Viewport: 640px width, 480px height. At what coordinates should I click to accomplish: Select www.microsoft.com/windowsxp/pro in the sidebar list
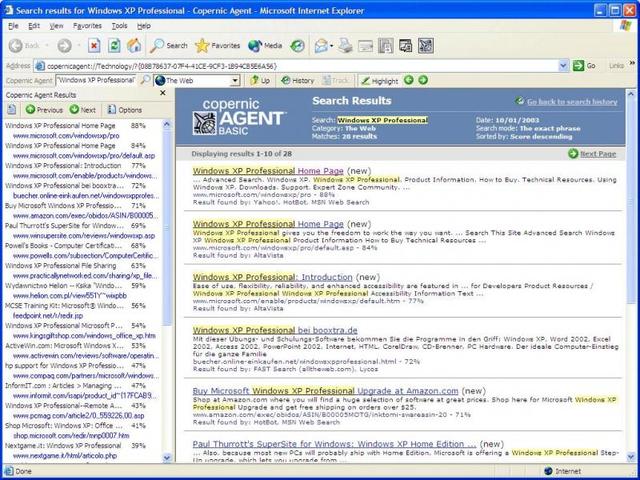(66, 136)
